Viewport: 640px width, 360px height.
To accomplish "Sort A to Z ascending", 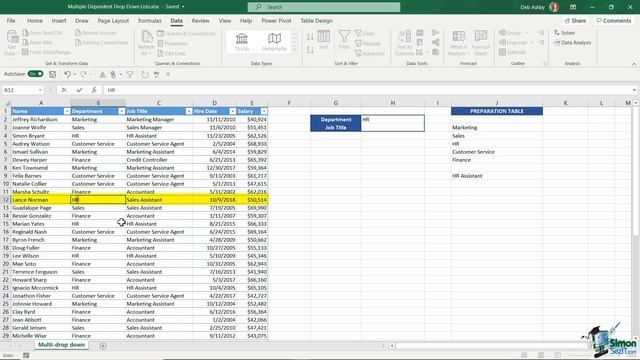I will 310,37.
